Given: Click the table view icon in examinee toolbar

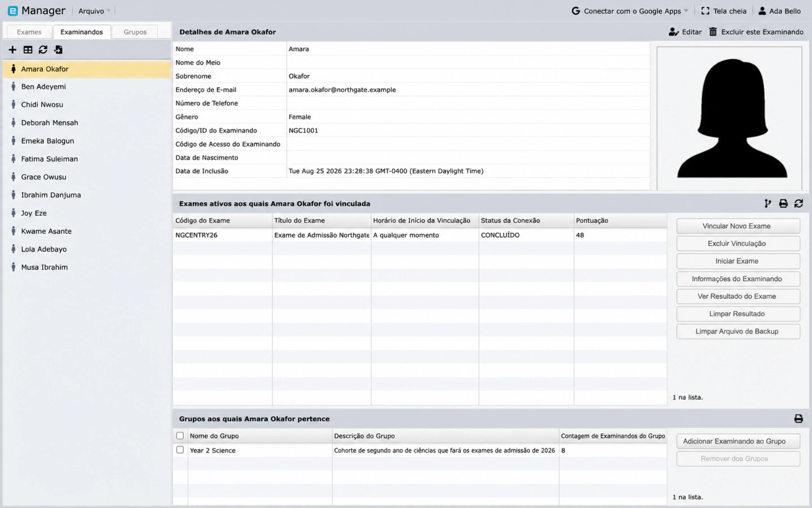Looking at the screenshot, I should (x=28, y=50).
